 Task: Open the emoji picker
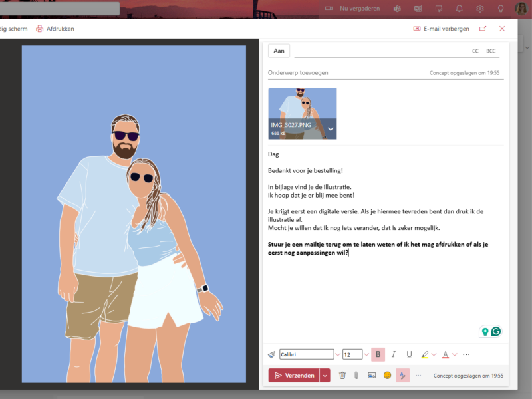point(387,375)
